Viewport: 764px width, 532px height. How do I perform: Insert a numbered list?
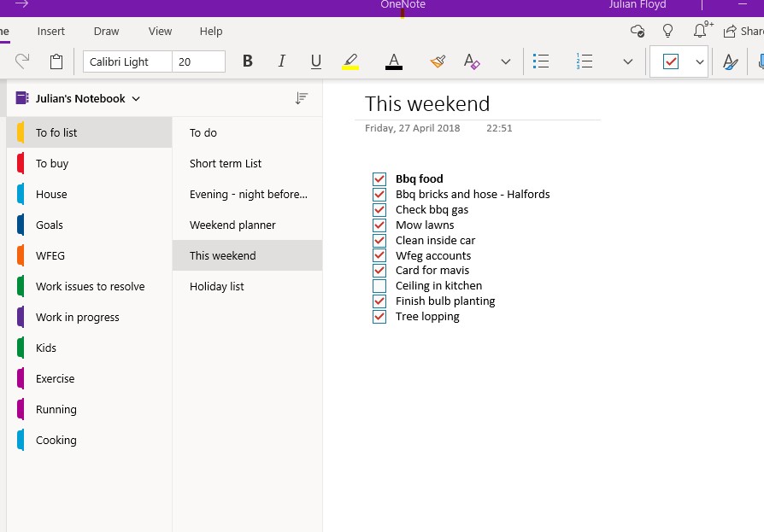(584, 61)
